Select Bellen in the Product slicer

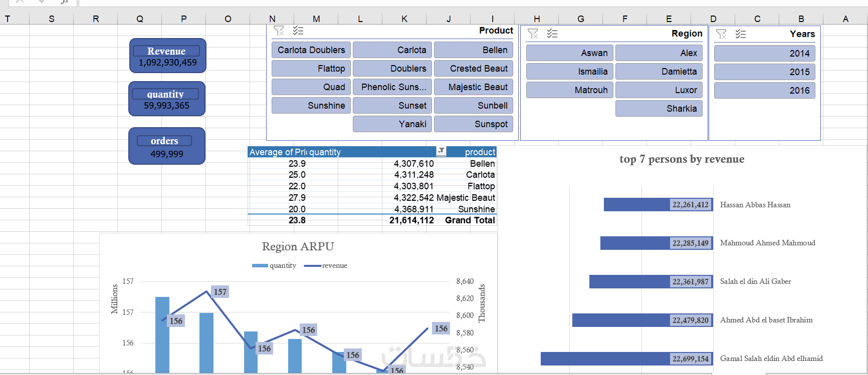pos(474,50)
